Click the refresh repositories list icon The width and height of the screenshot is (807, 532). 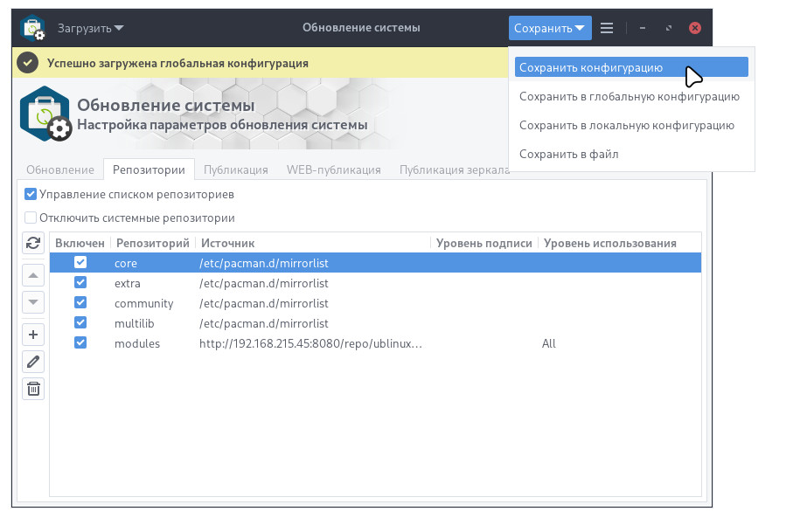(33, 243)
